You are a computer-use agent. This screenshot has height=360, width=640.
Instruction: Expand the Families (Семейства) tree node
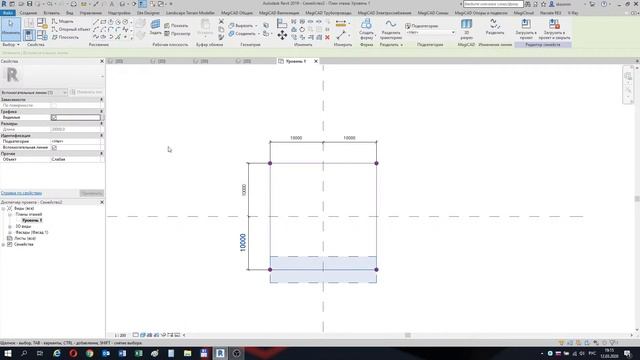click(x=3, y=244)
